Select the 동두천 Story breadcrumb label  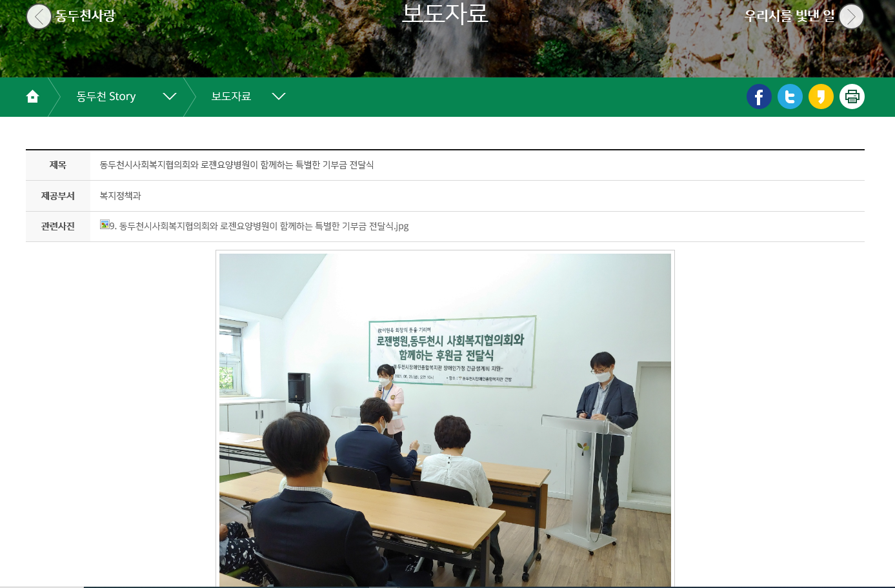(106, 97)
